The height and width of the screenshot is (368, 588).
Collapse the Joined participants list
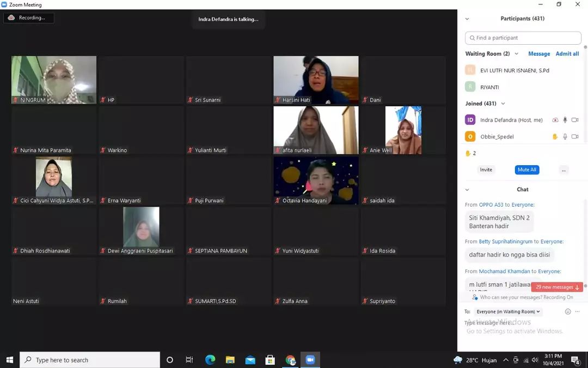(503, 104)
